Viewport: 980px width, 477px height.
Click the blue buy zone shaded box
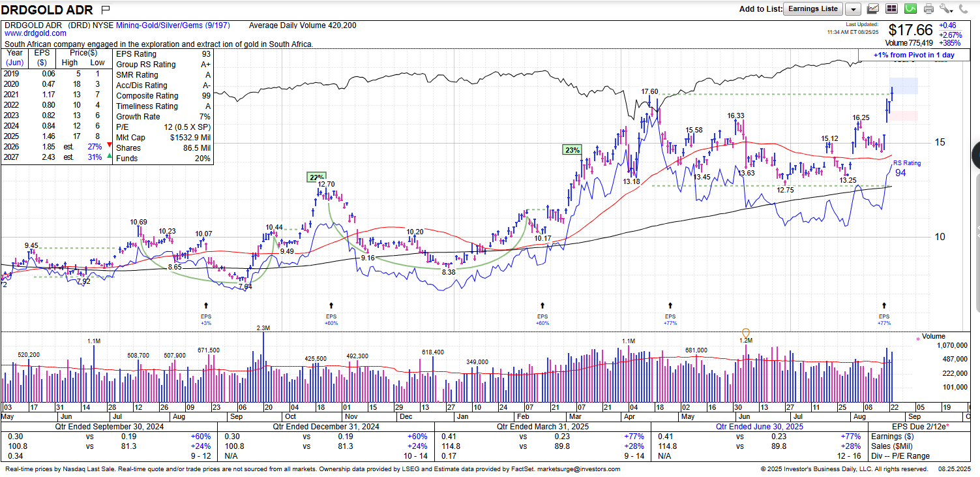[x=904, y=85]
